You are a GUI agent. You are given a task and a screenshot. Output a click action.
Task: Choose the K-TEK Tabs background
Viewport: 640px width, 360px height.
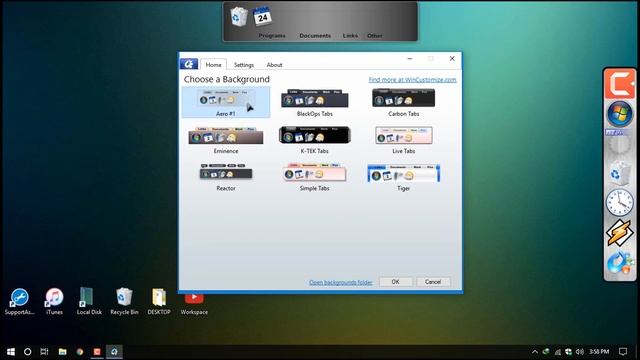(315, 140)
